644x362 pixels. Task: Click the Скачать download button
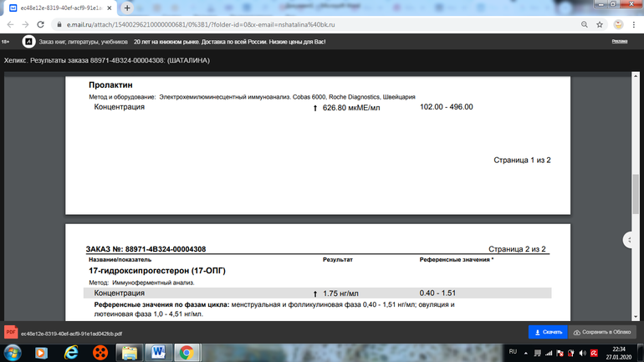click(x=548, y=332)
